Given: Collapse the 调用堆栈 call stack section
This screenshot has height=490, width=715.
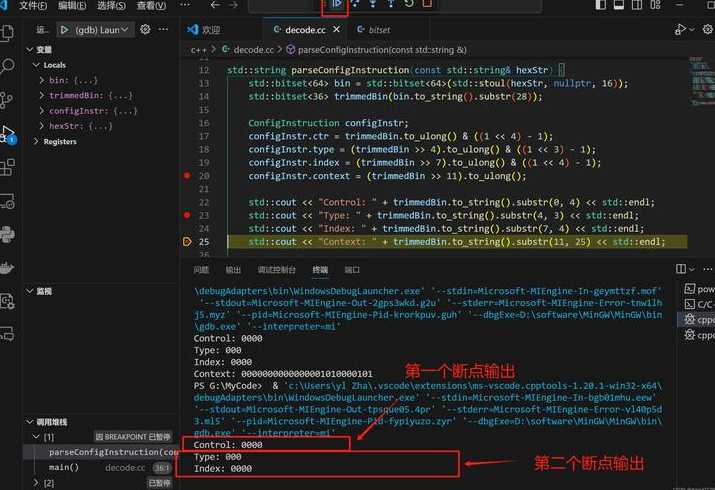Looking at the screenshot, I should (30, 422).
